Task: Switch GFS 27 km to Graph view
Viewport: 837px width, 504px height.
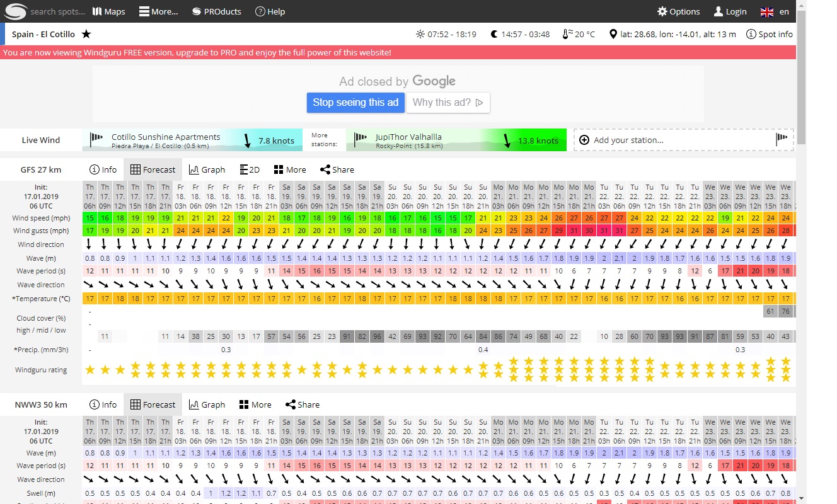Action: pos(207,169)
